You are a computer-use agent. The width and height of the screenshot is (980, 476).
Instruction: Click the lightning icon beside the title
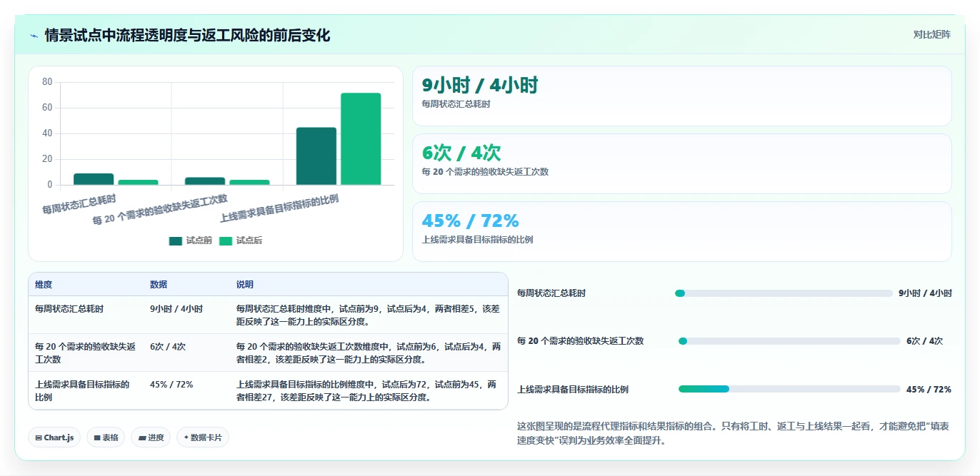pyautogui.click(x=34, y=36)
